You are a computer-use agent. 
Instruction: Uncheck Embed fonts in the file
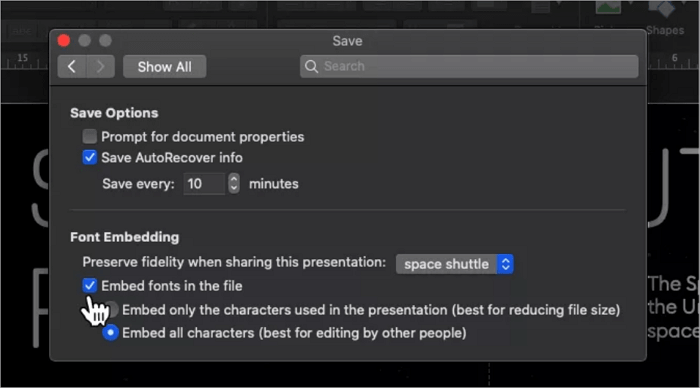click(x=89, y=285)
